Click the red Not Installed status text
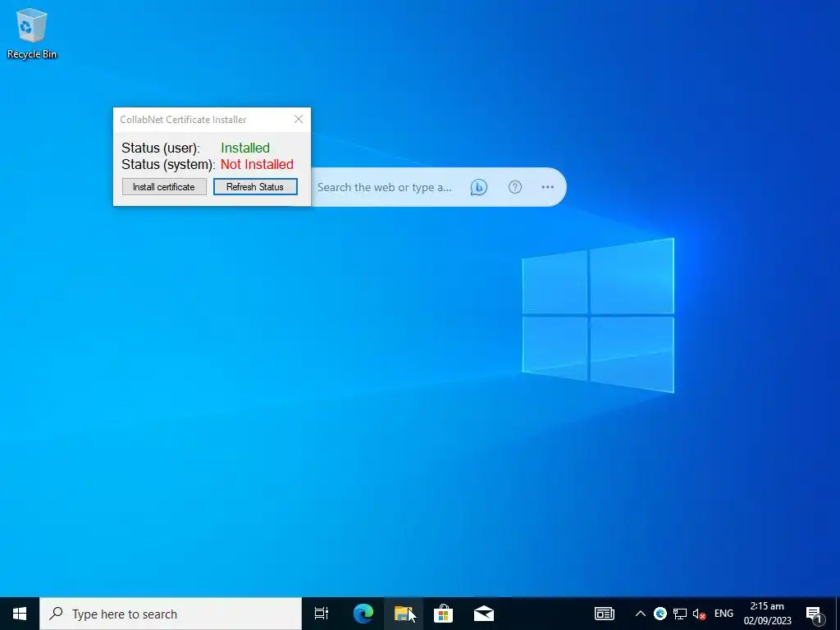Screen dimensions: 840x630 tap(257, 164)
